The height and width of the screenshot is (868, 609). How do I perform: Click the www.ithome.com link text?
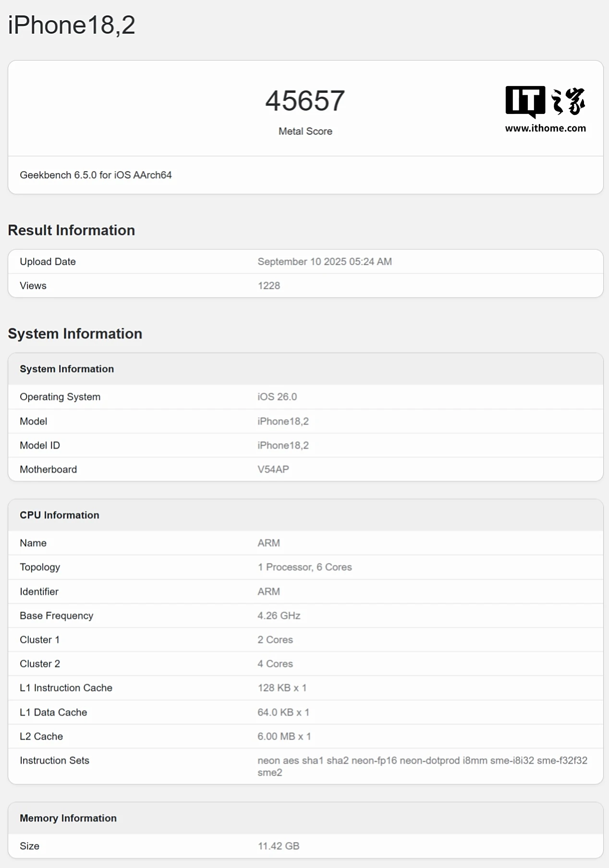tap(545, 128)
